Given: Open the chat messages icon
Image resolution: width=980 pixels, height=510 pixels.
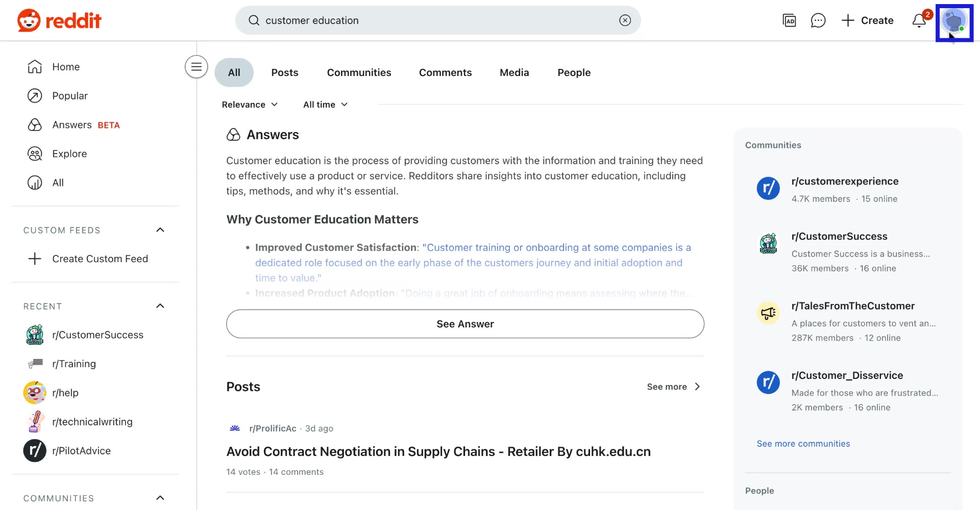Looking at the screenshot, I should click(x=818, y=20).
